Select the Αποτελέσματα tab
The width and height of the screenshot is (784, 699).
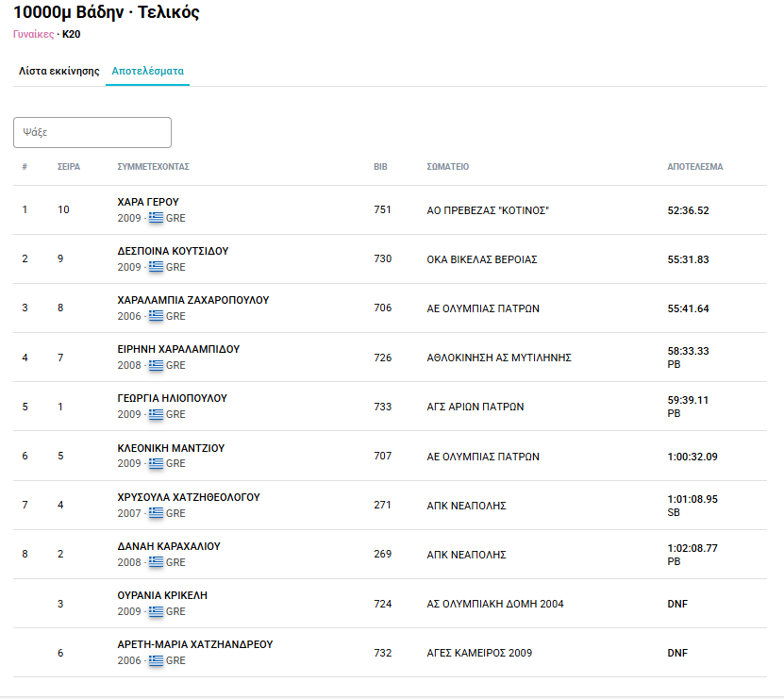click(147, 71)
